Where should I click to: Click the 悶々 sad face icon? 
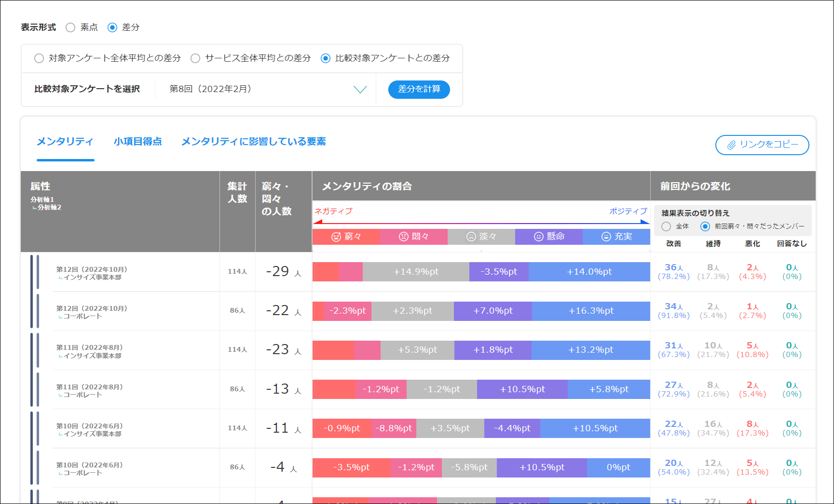pos(404,237)
